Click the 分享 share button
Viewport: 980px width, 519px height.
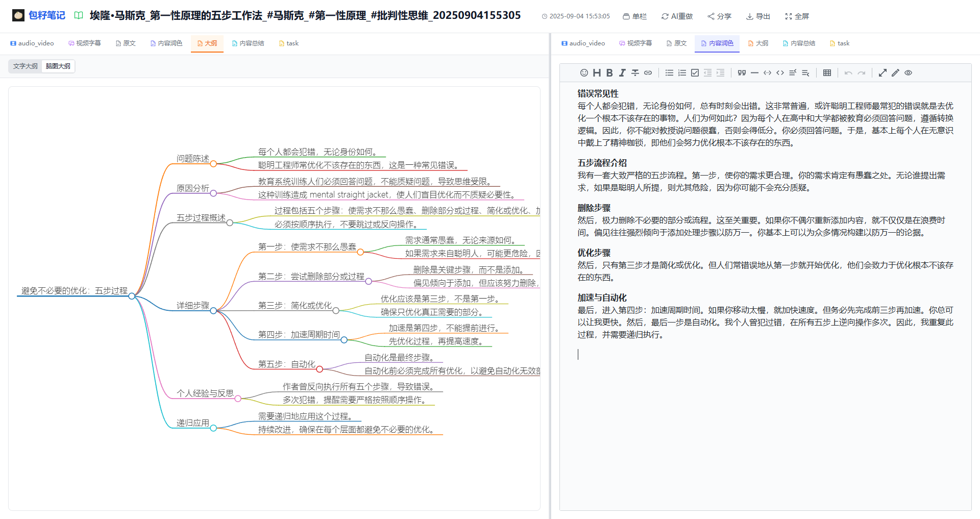(719, 16)
